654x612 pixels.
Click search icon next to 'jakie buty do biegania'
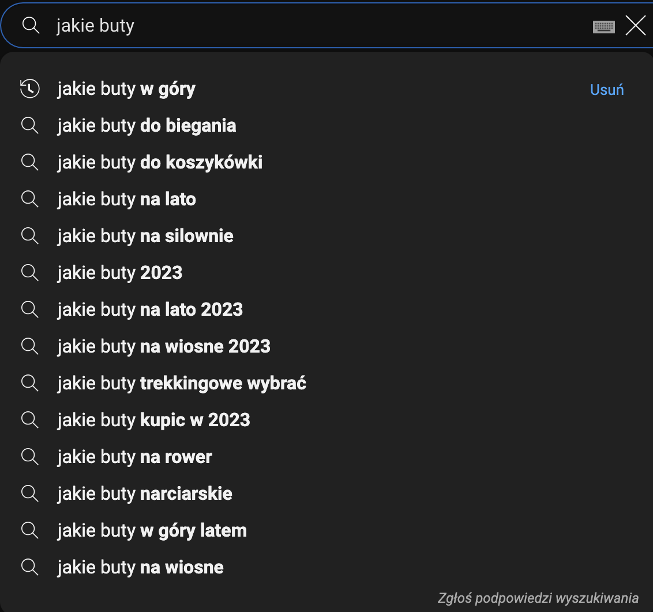(x=30, y=126)
